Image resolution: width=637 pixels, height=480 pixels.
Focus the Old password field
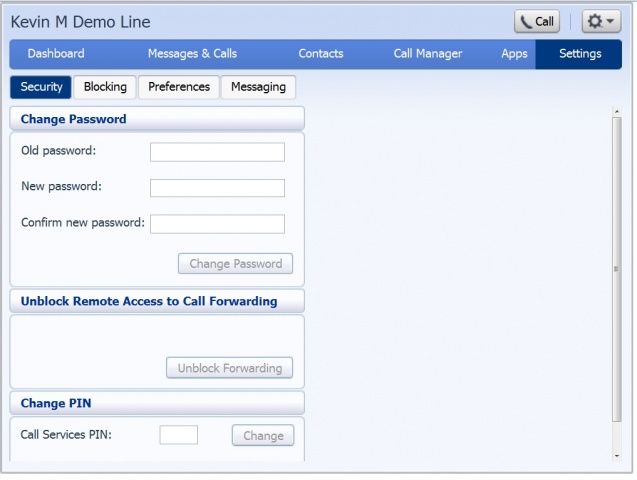coord(217,152)
